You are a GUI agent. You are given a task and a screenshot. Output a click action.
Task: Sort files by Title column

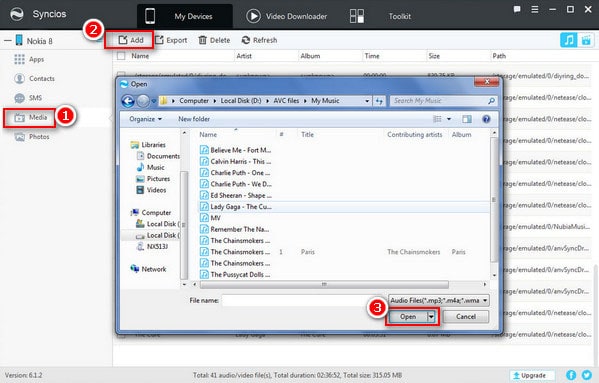(x=308, y=135)
